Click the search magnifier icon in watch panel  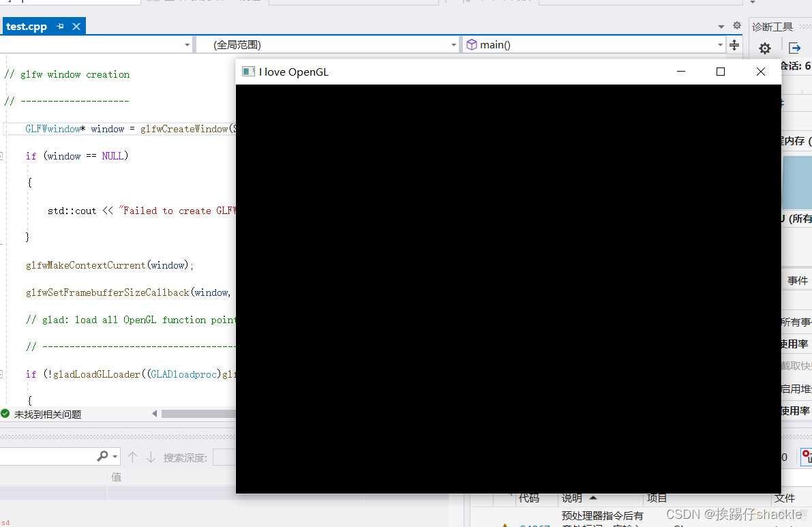tap(102, 455)
